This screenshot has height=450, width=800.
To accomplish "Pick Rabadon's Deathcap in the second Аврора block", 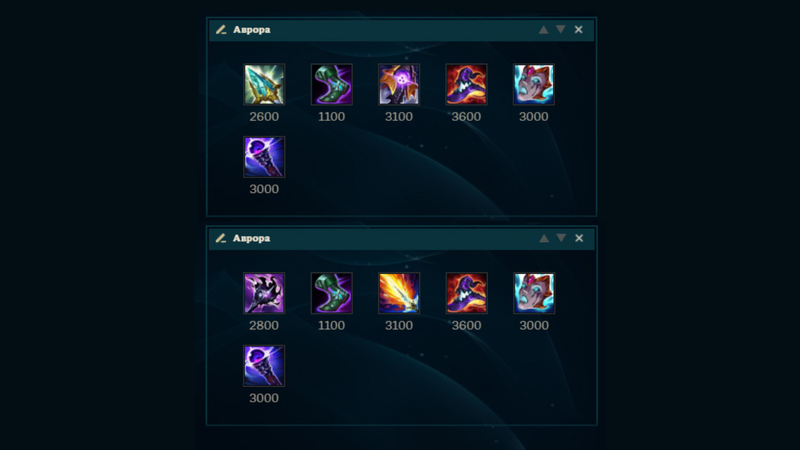I will coord(466,293).
